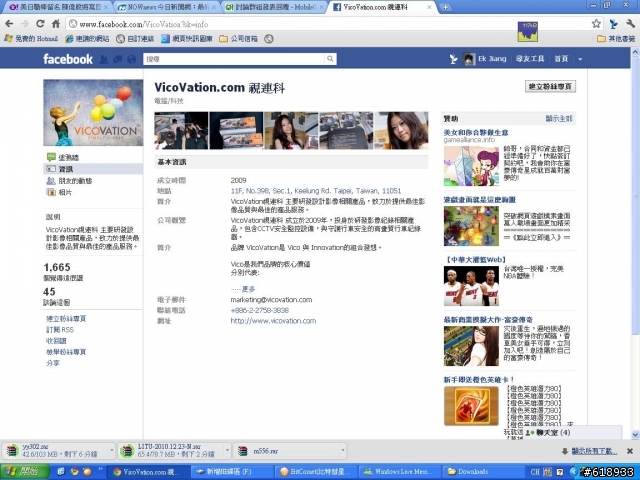640x480 pixels.
Task: Open the new tab button
Action: coord(445,7)
